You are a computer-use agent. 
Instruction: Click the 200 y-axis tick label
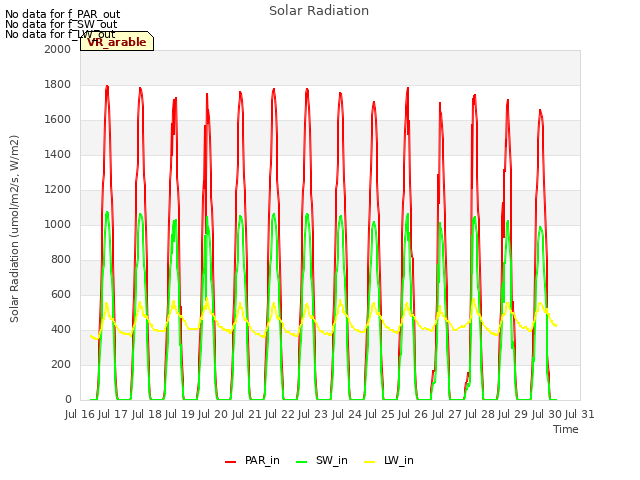61,364
